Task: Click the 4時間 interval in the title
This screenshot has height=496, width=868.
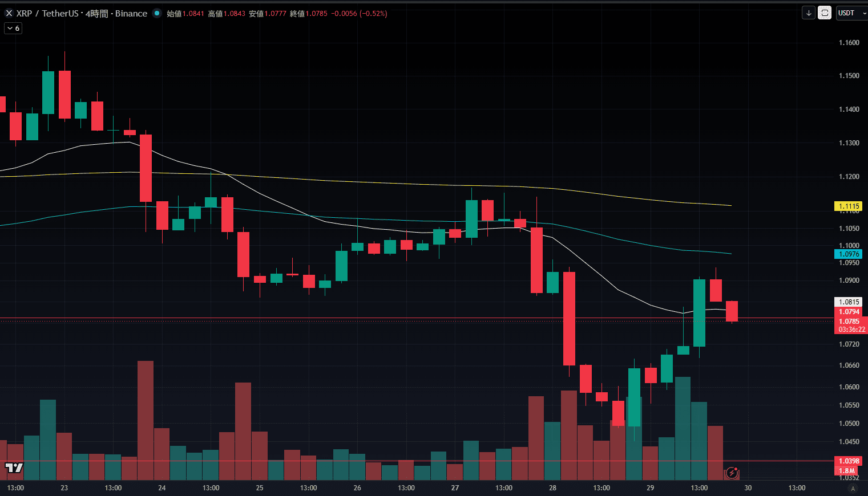Action: pyautogui.click(x=96, y=13)
